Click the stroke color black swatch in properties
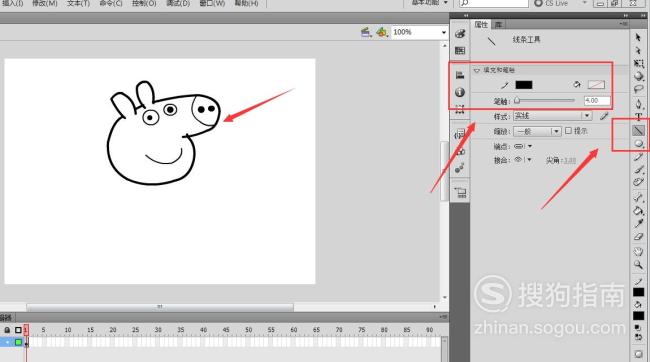The height and width of the screenshot is (362, 650). [x=524, y=85]
